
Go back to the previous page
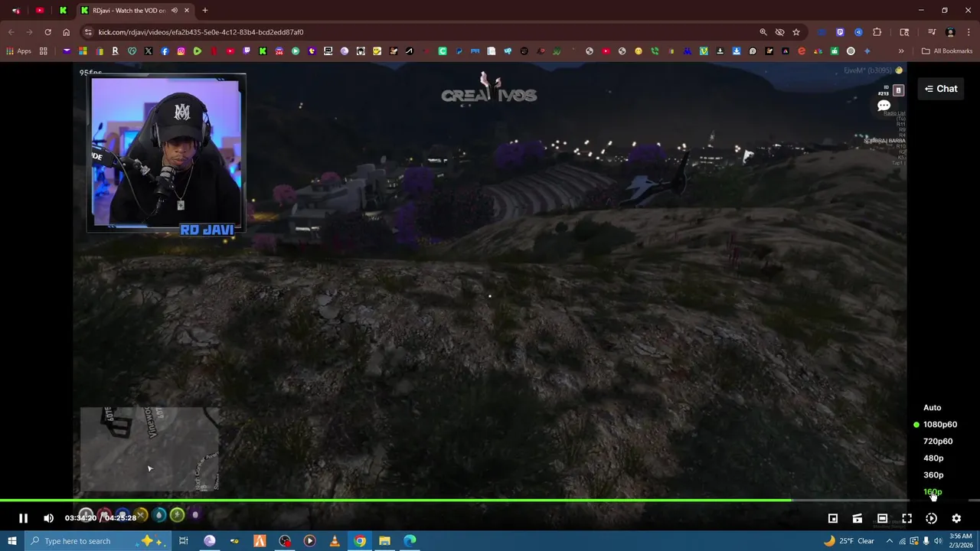pos(11,32)
